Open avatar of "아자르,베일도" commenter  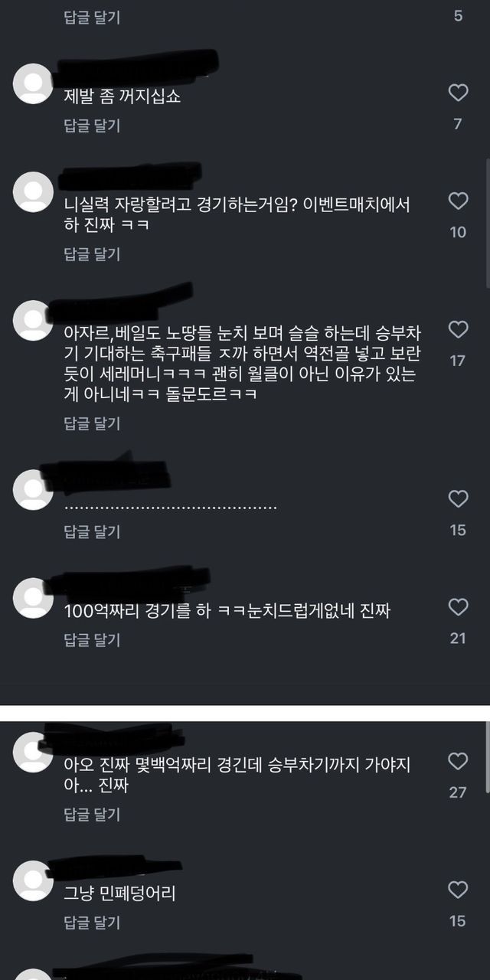pyautogui.click(x=33, y=320)
